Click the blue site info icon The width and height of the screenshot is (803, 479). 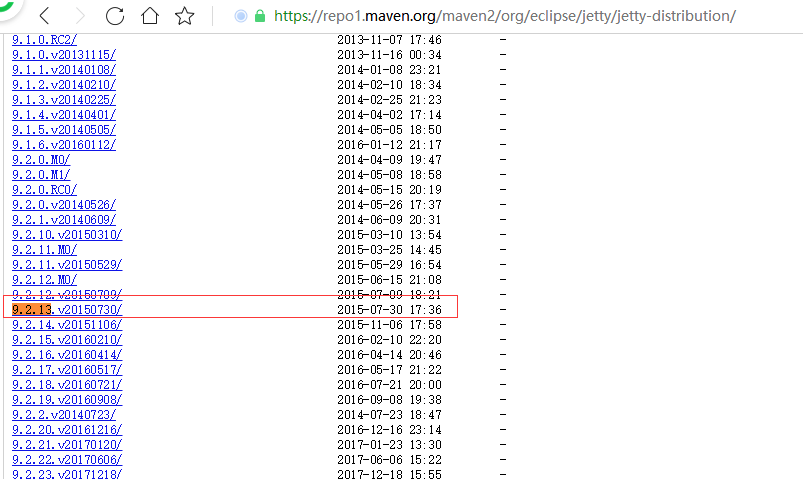coord(240,16)
